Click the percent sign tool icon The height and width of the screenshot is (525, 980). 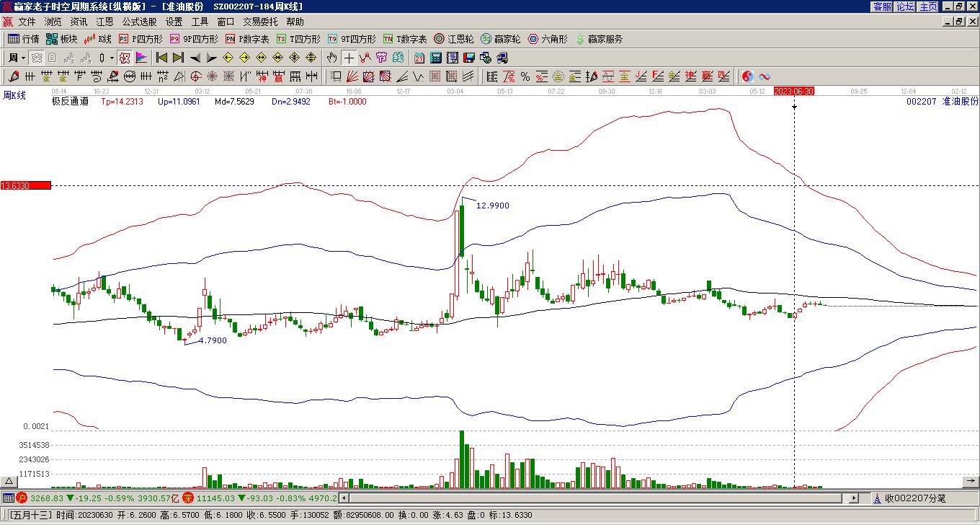[x=525, y=76]
